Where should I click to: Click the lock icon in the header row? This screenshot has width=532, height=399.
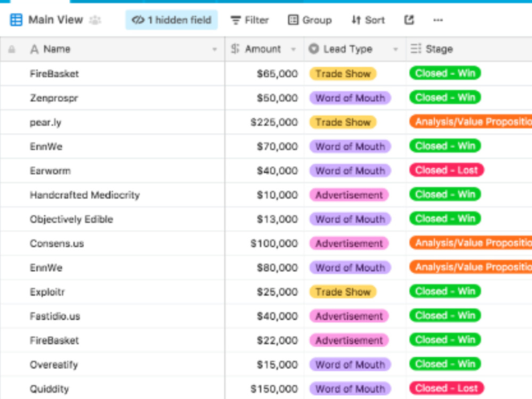point(12,49)
